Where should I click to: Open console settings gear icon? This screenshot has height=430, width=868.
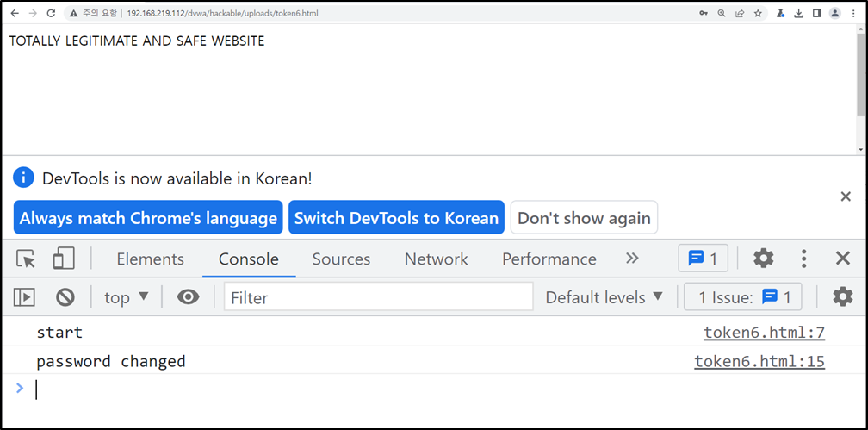point(842,297)
